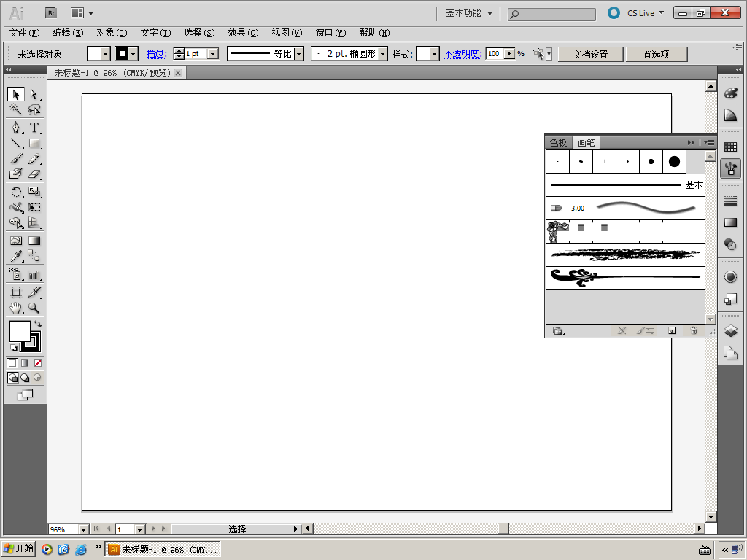Select the Pen tool in toolbox
This screenshot has width=747, height=560.
(16, 127)
